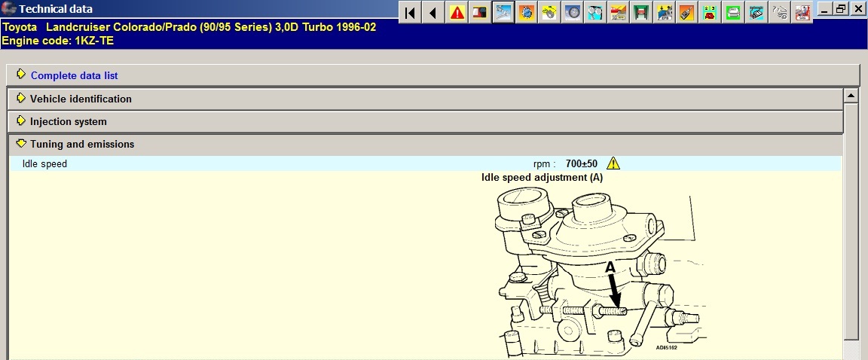
Task: Click the green vehicle lift toolbar icon
Action: pos(641,12)
